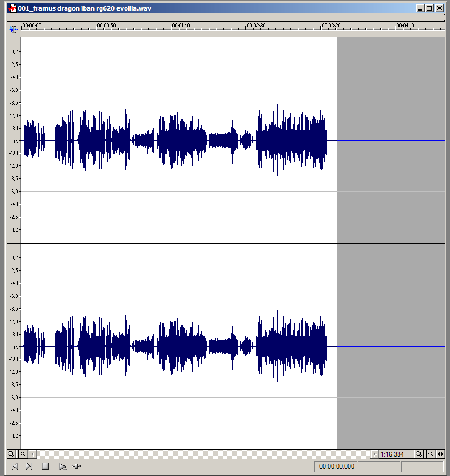Click time ruler at 00:03:20
450x476 pixels.
click(x=331, y=26)
